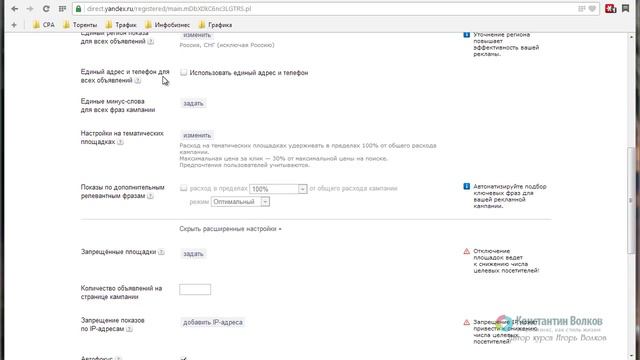
Task: Open help icon for Запрещение показов по IP-адресам
Action: coord(129,329)
